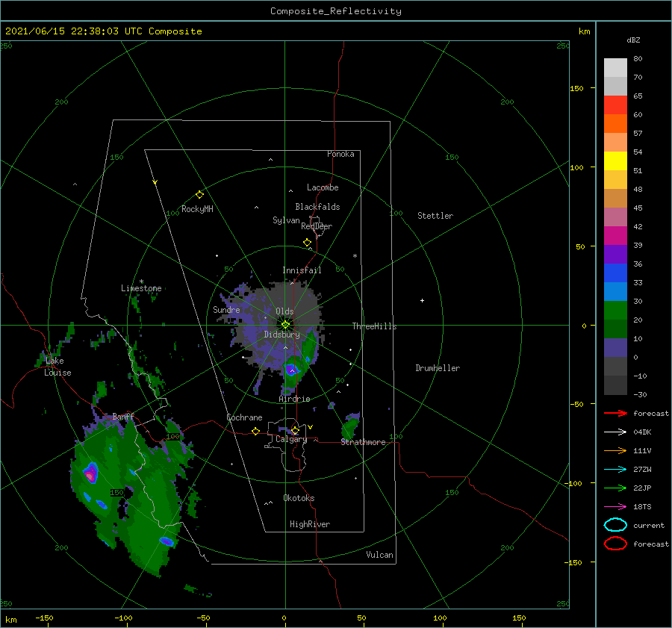Click the Lacombe town label
Image resolution: width=672 pixels, height=628 pixels.
tap(323, 187)
